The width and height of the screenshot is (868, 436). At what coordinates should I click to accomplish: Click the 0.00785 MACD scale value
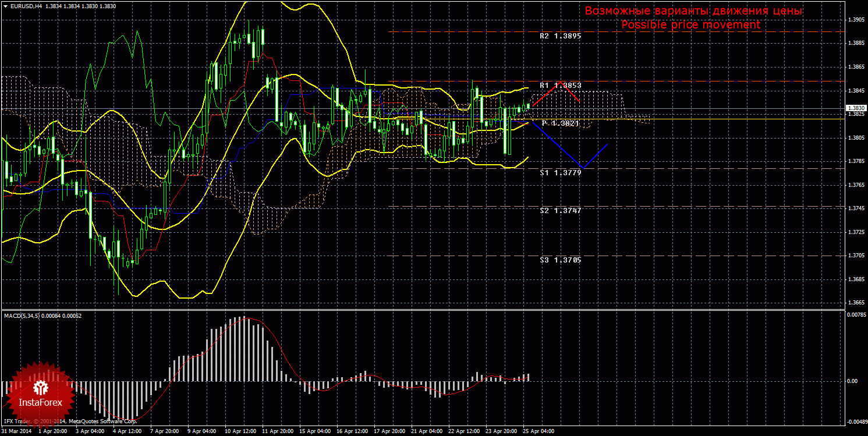(855, 315)
